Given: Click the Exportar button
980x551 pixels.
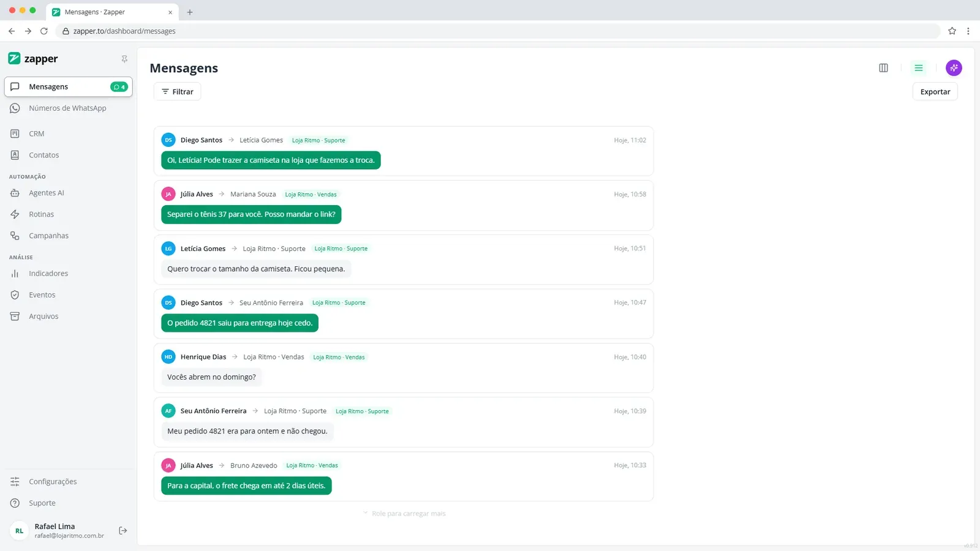Looking at the screenshot, I should point(935,92).
